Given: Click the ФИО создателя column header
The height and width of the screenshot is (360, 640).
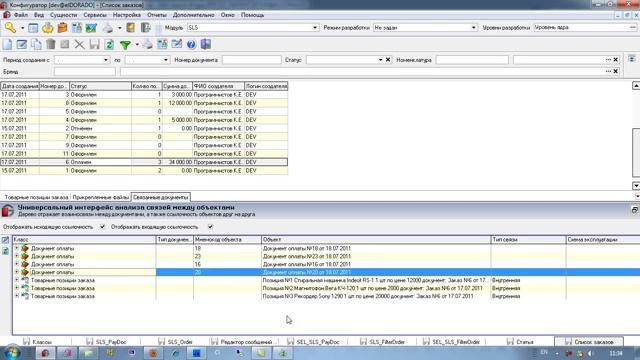Looking at the screenshot, I should click(x=218, y=86).
